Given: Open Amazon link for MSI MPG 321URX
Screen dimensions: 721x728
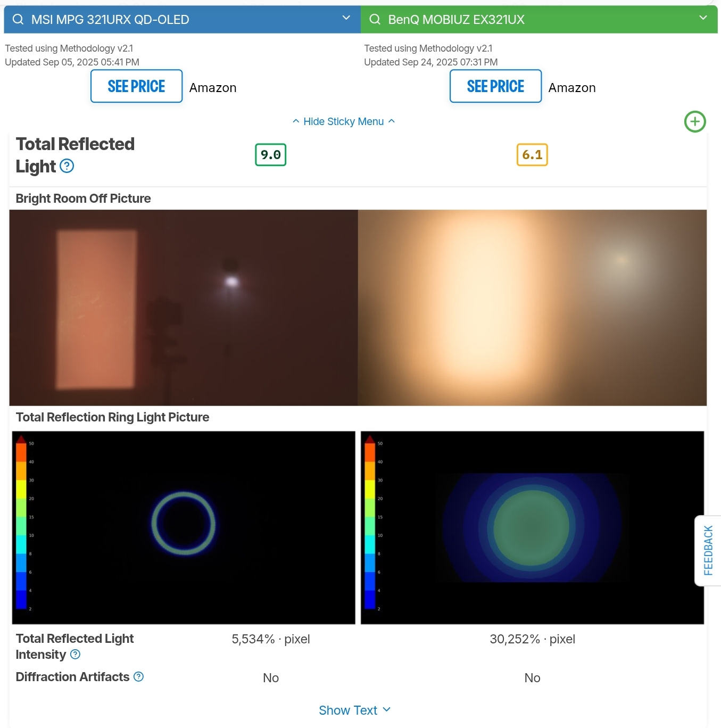Looking at the screenshot, I should [213, 88].
